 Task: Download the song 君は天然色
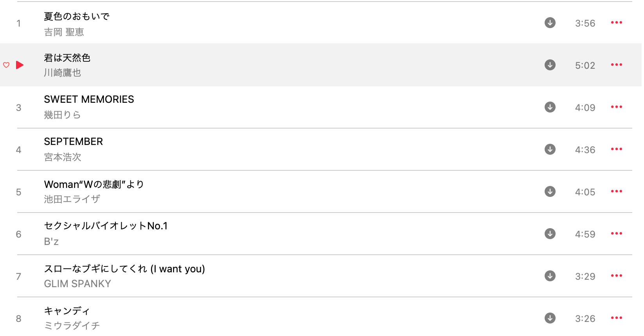tap(550, 65)
